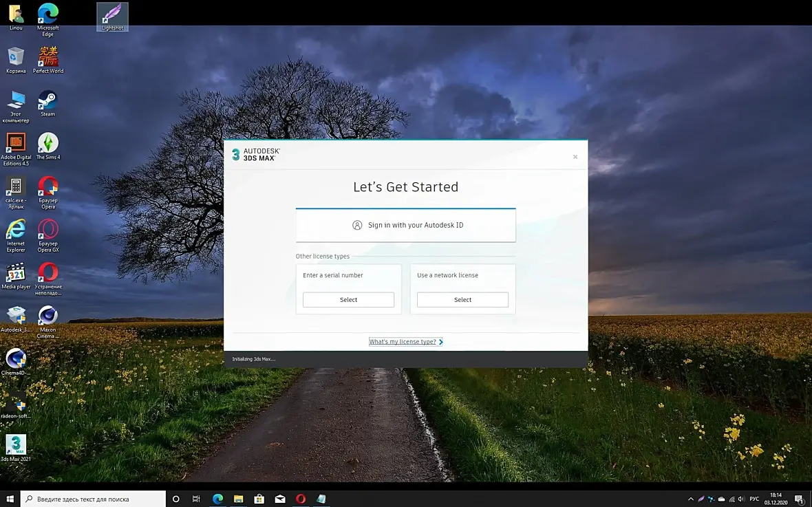Image resolution: width=812 pixels, height=507 pixels.
Task: Select the Linou user folder icon
Action: [16, 17]
